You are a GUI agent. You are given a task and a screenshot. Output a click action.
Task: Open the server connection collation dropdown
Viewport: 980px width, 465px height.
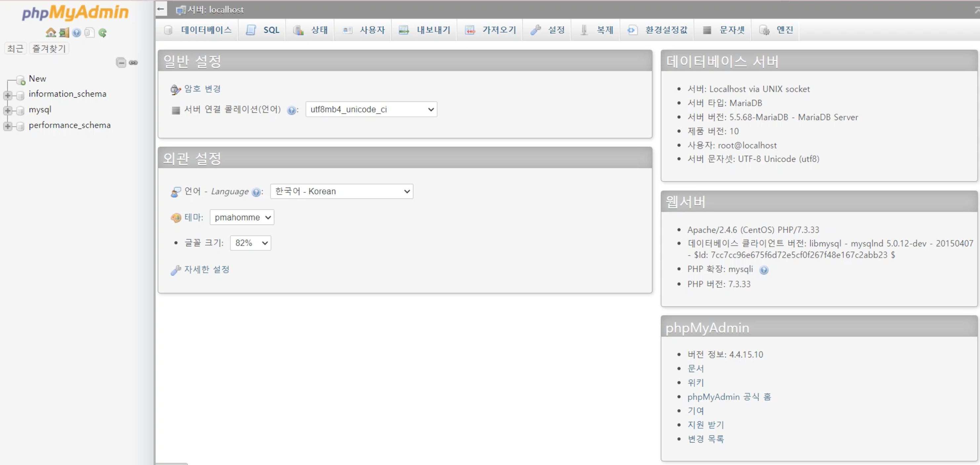coord(371,109)
